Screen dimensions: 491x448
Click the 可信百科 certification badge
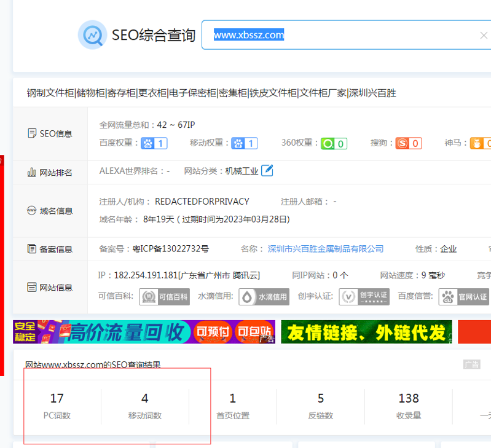[164, 297]
